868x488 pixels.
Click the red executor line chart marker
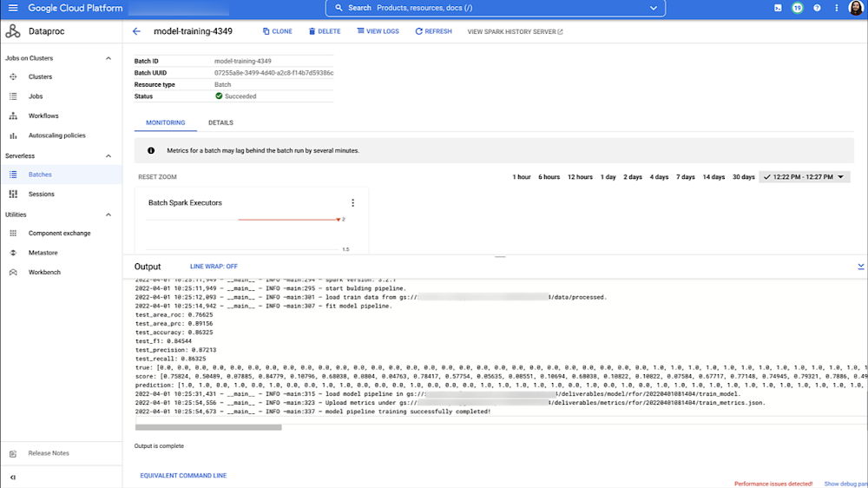[x=339, y=220]
